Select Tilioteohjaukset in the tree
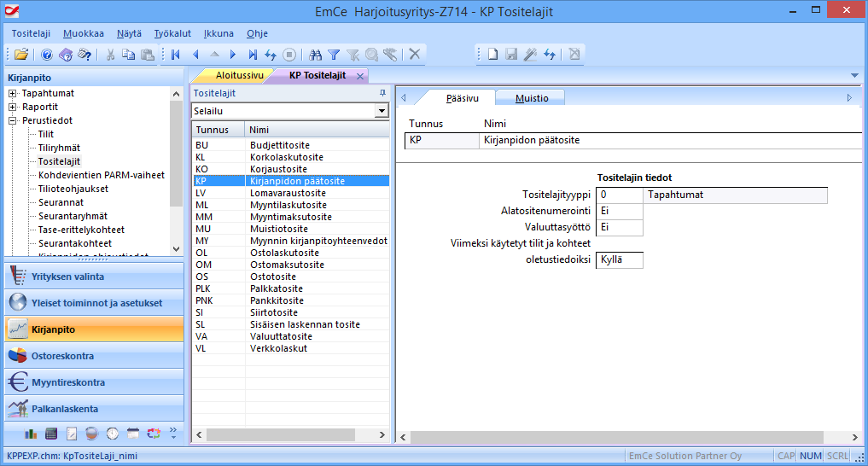Viewport: 868px width, 466px height. pos(73,189)
